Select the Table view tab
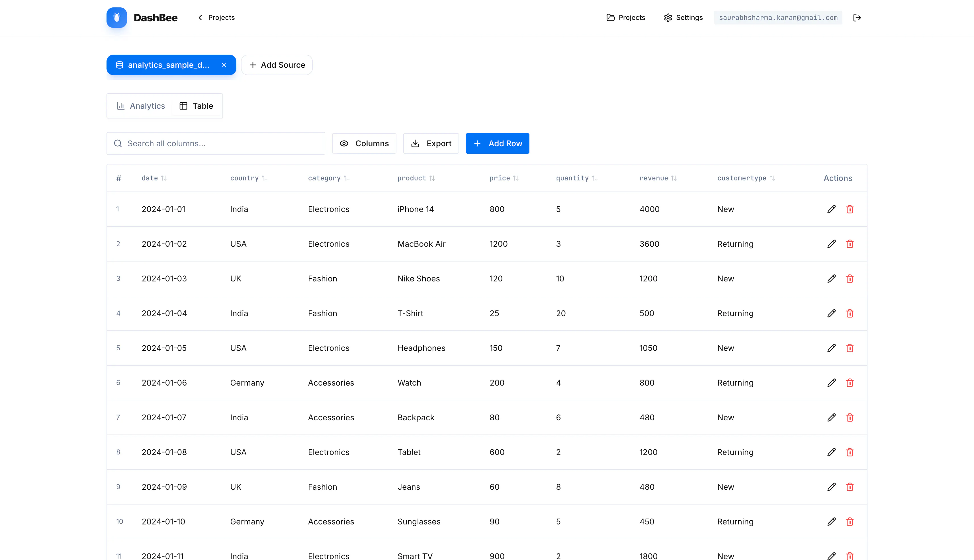The image size is (974, 560). [196, 106]
